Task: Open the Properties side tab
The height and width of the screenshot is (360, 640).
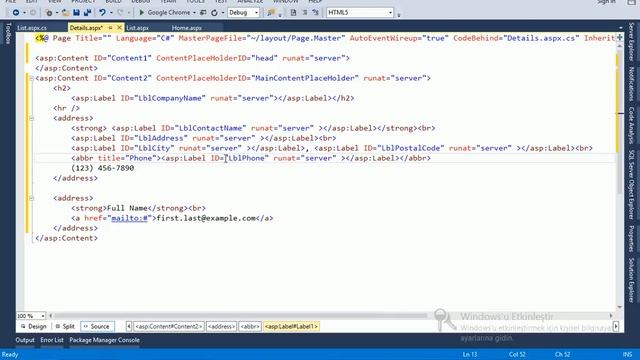Action: point(631,238)
